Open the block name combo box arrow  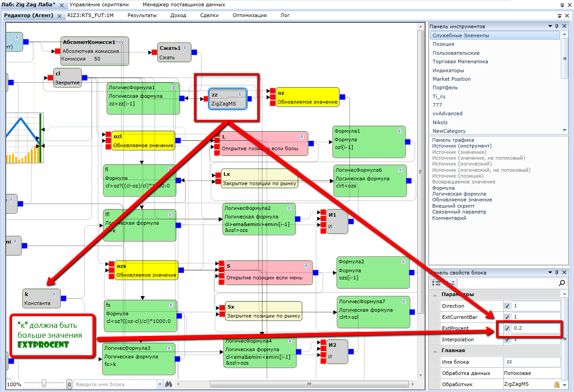(x=160, y=384)
